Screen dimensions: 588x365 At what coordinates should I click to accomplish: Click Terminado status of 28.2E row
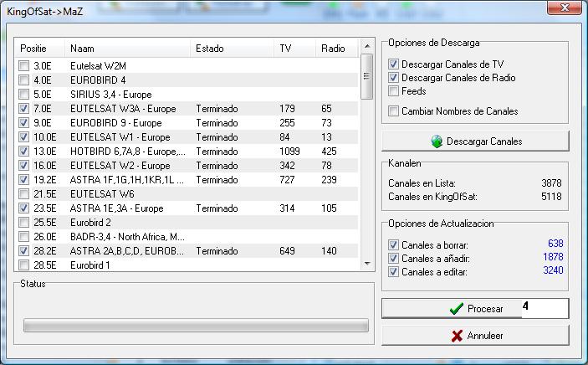click(x=217, y=251)
